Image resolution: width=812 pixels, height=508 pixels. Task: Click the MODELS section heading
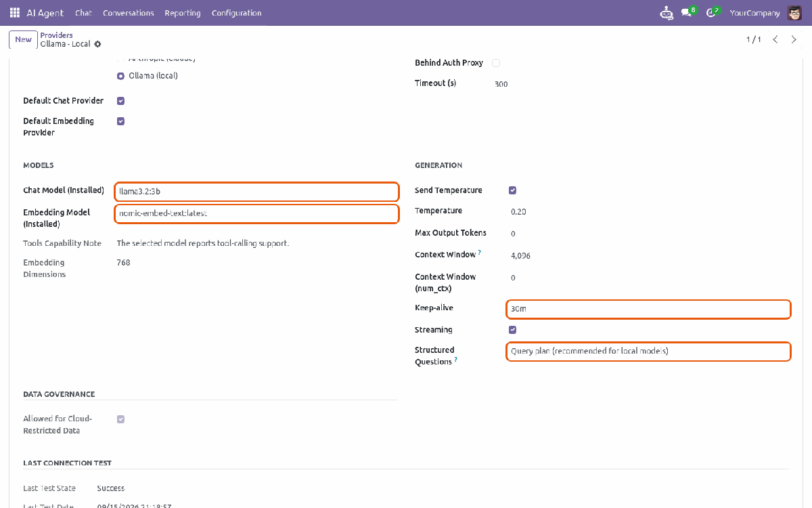point(38,165)
